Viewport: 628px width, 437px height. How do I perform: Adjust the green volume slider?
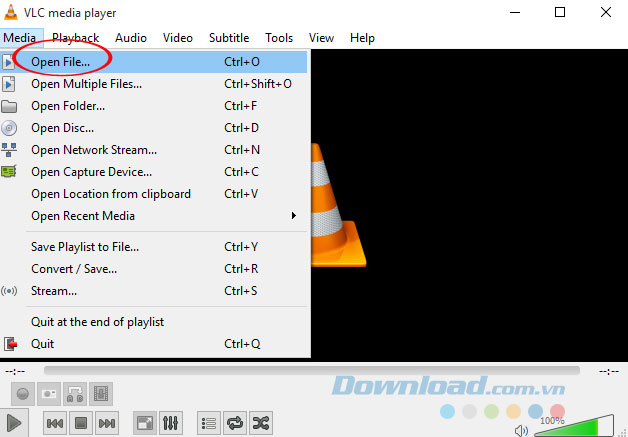574,426
